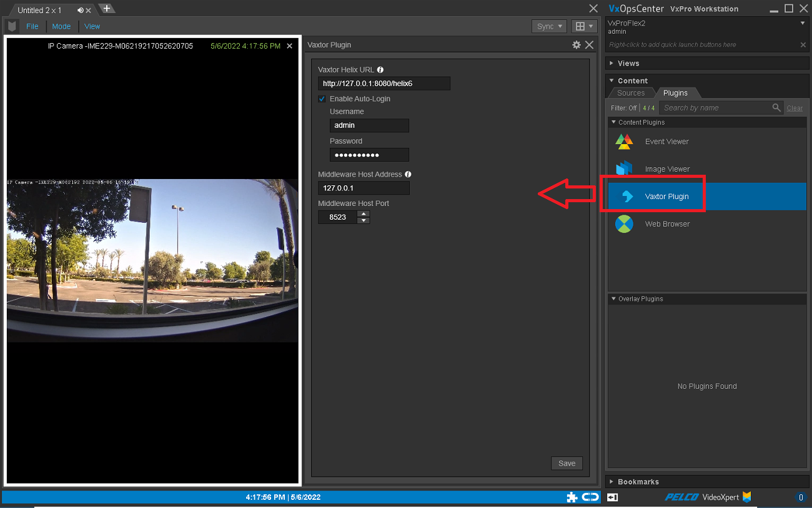Mute audio on the Untitled 2x1 tab

click(79, 9)
